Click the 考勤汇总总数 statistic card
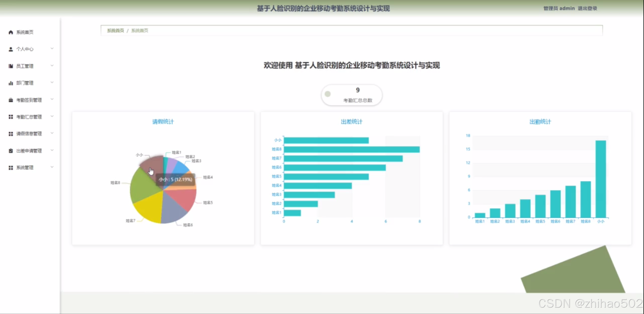The height and width of the screenshot is (314, 644). pyautogui.click(x=352, y=95)
